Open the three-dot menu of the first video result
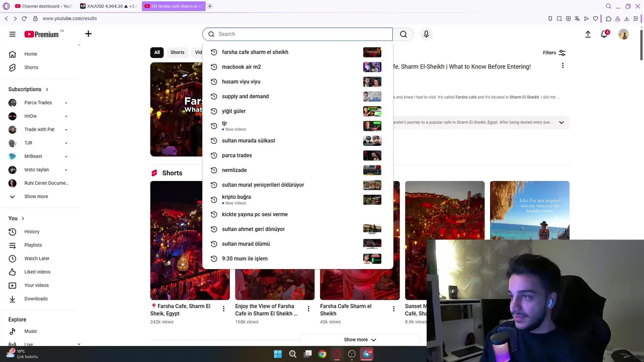This screenshot has width=644, height=362. coord(562,65)
